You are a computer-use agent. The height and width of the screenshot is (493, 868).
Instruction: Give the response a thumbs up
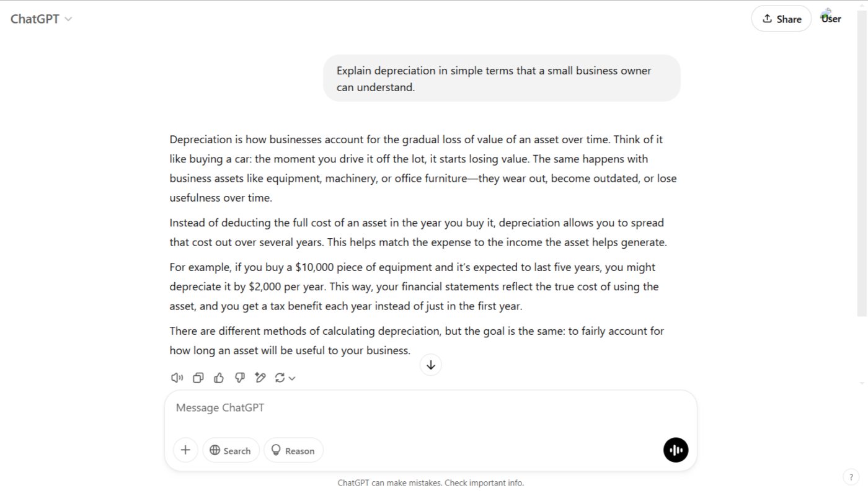click(x=219, y=378)
